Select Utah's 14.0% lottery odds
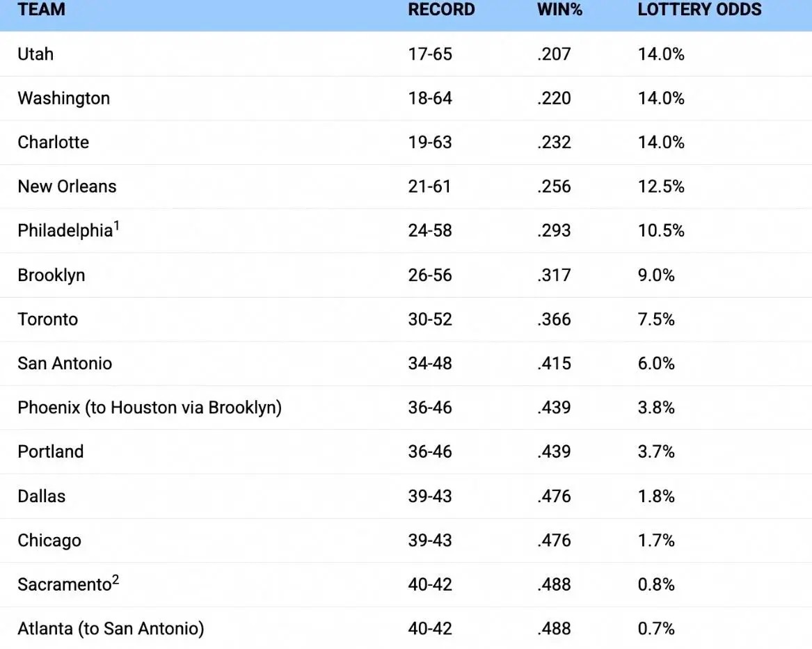Viewport: 812px width, 649px height. [661, 54]
